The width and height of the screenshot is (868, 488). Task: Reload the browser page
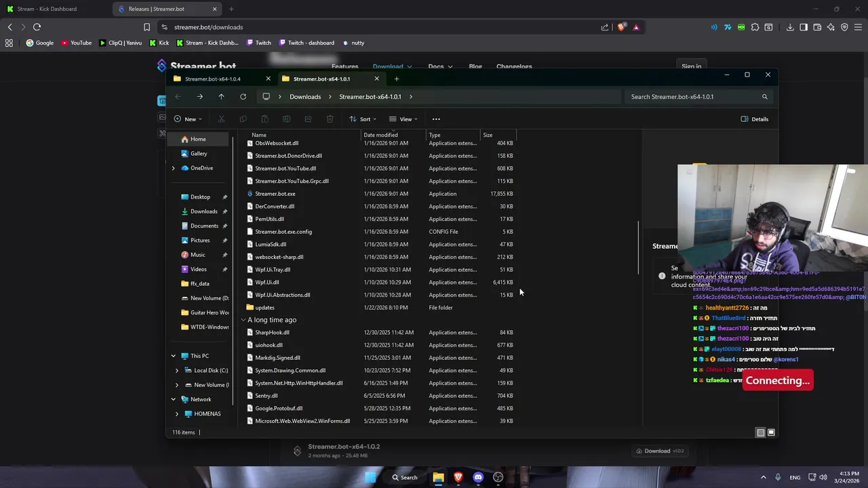(37, 27)
